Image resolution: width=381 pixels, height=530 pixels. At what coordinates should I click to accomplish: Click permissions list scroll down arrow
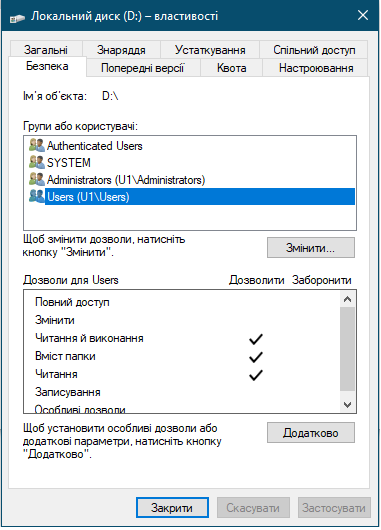point(348,405)
